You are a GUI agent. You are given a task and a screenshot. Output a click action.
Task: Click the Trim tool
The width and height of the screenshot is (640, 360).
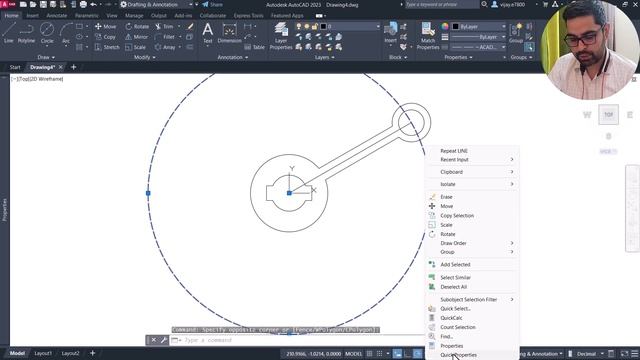click(164, 27)
